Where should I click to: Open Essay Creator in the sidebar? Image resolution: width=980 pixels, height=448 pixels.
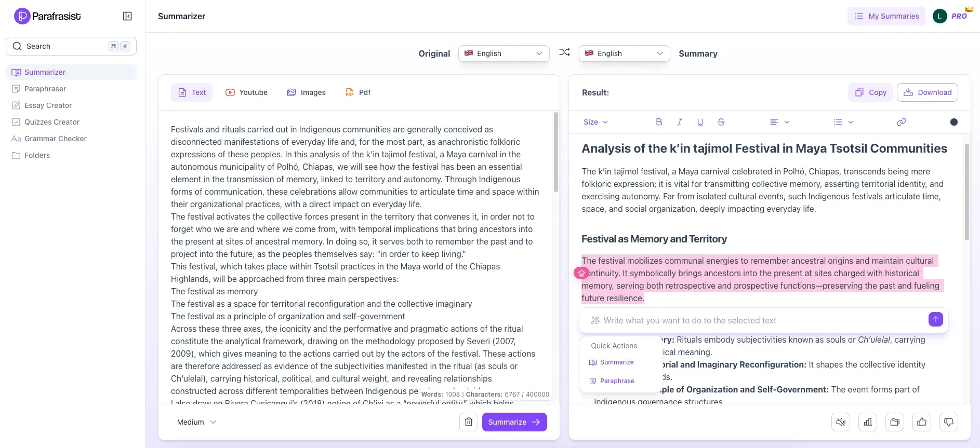71,105
